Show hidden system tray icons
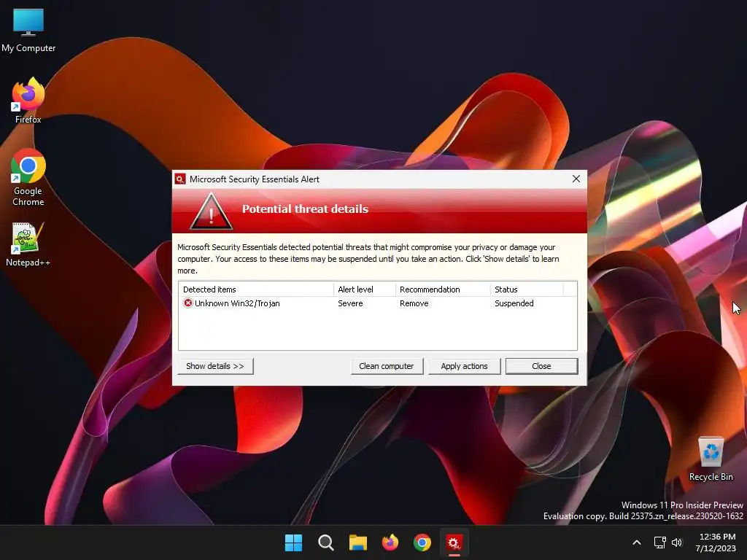The image size is (747, 560). (x=636, y=542)
